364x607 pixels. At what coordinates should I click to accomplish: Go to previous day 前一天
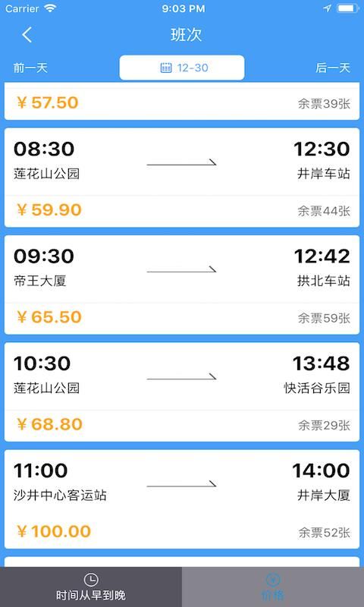coord(30,68)
